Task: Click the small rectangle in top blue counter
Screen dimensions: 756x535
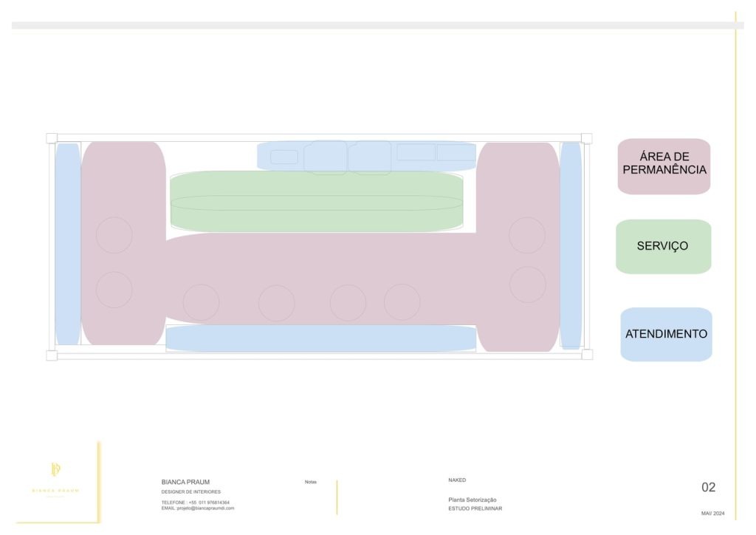Action: point(284,157)
